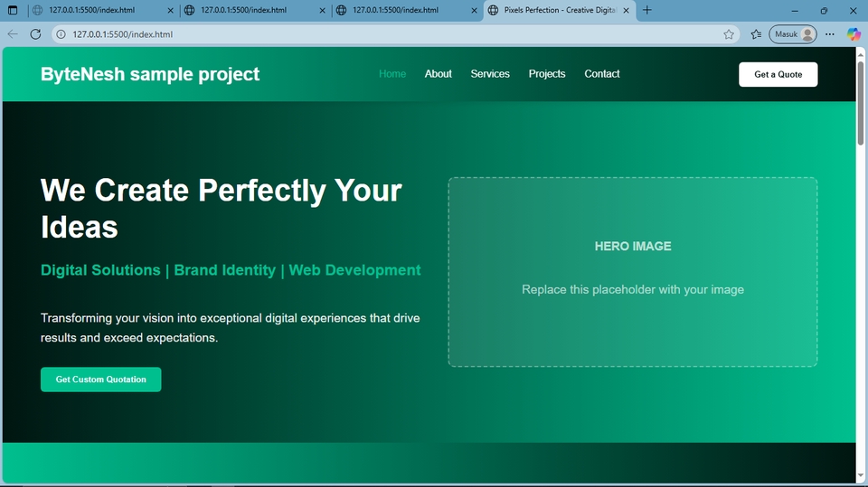868x487 pixels.
Task: Close the second 127.0.0.1 tab
Action: click(322, 11)
